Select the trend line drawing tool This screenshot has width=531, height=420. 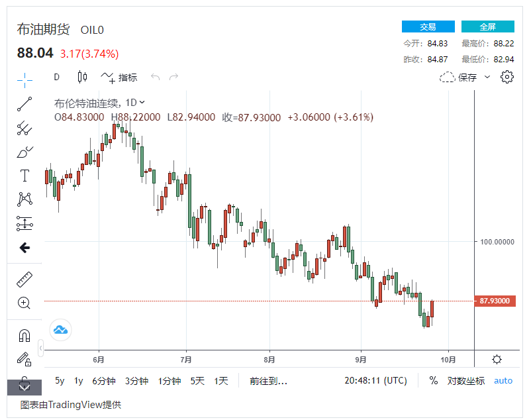[24, 103]
